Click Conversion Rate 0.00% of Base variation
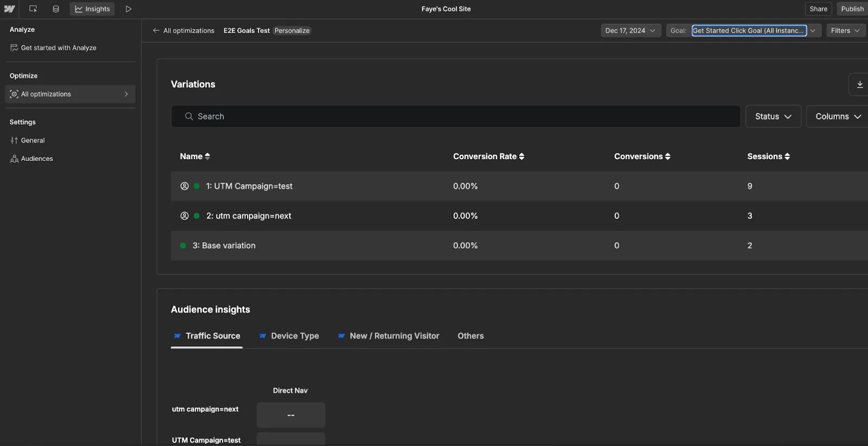This screenshot has height=446, width=868. 465,245
